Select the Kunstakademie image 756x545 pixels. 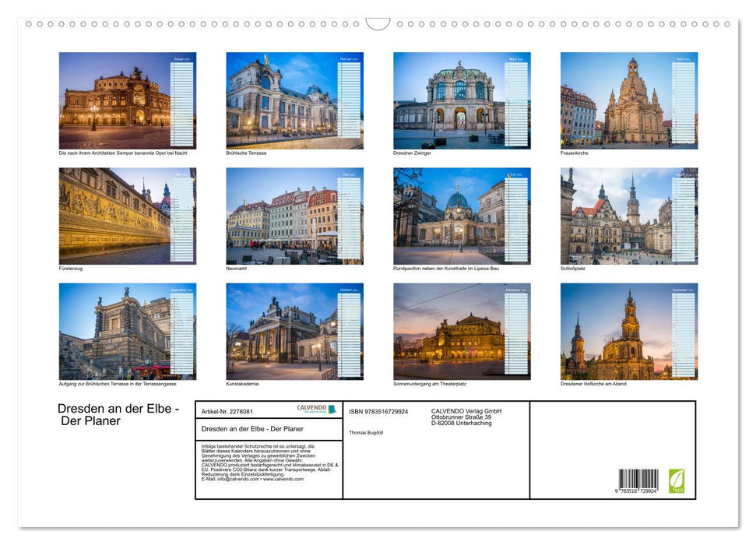pos(280,331)
